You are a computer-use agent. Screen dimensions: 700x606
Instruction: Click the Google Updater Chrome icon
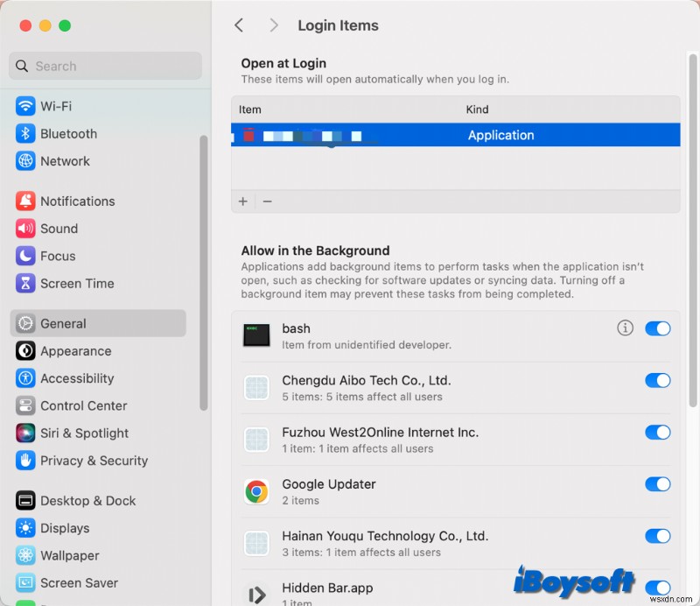(256, 491)
